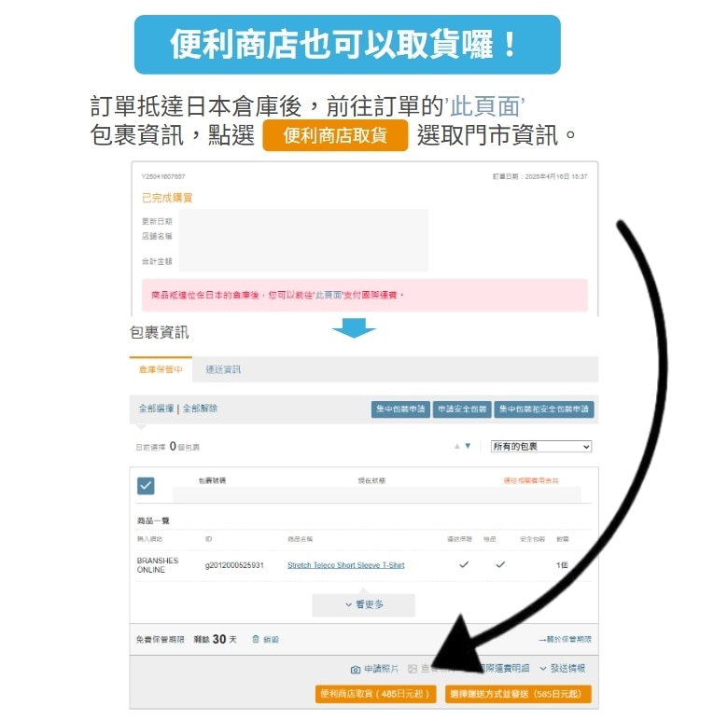Select all packages with 全部選擇

pyautogui.click(x=156, y=409)
